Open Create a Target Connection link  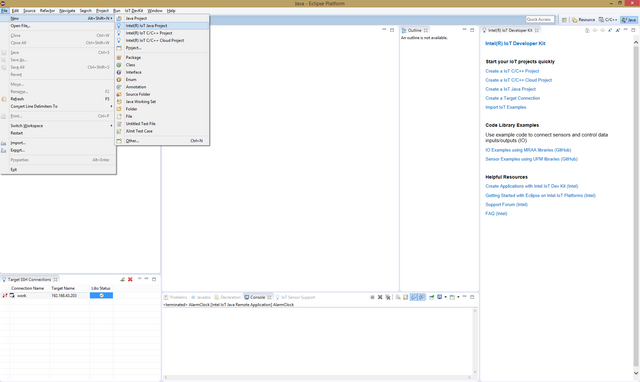[513, 98]
